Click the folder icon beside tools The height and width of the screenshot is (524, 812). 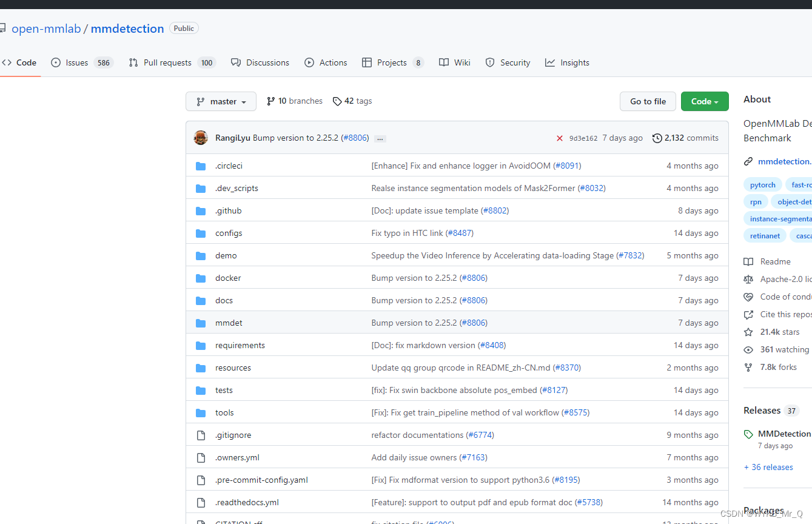[201, 412]
